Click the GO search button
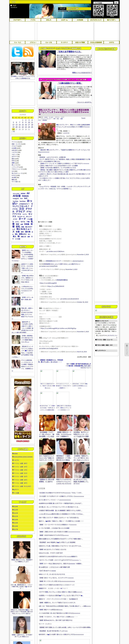Viewport: 129px width, 644px height. tap(116, 3)
